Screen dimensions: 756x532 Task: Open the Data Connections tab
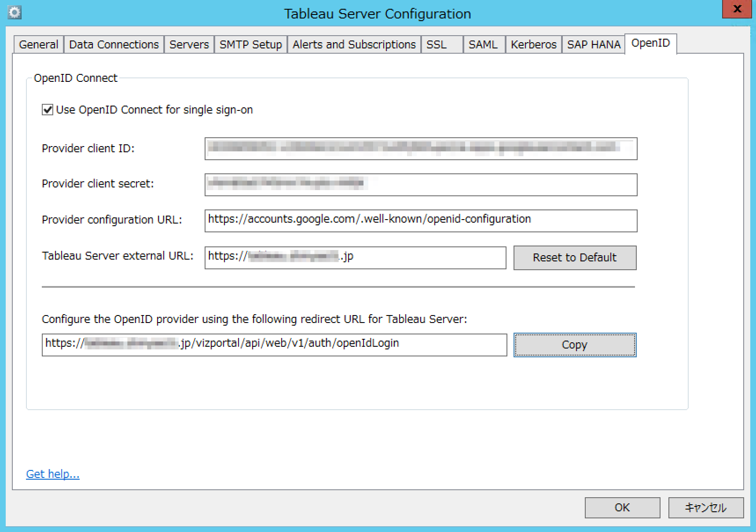click(114, 44)
